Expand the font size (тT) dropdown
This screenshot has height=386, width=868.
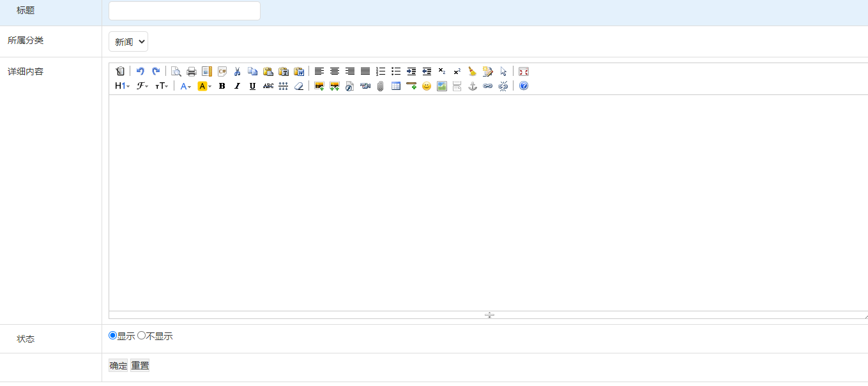pyautogui.click(x=162, y=86)
